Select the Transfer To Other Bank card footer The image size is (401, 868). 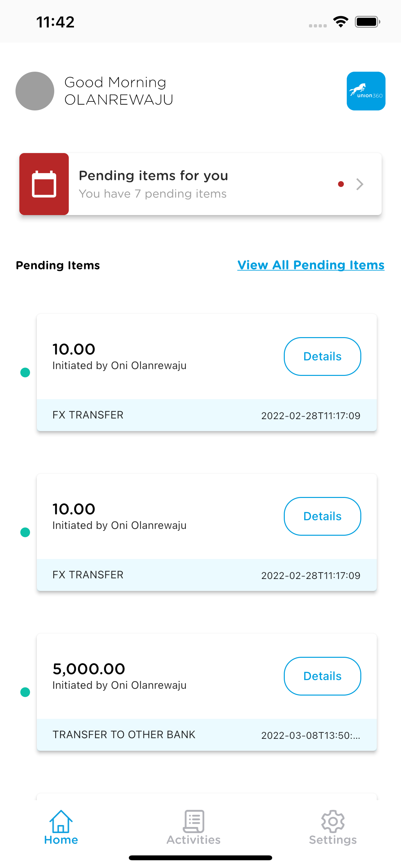206,735
